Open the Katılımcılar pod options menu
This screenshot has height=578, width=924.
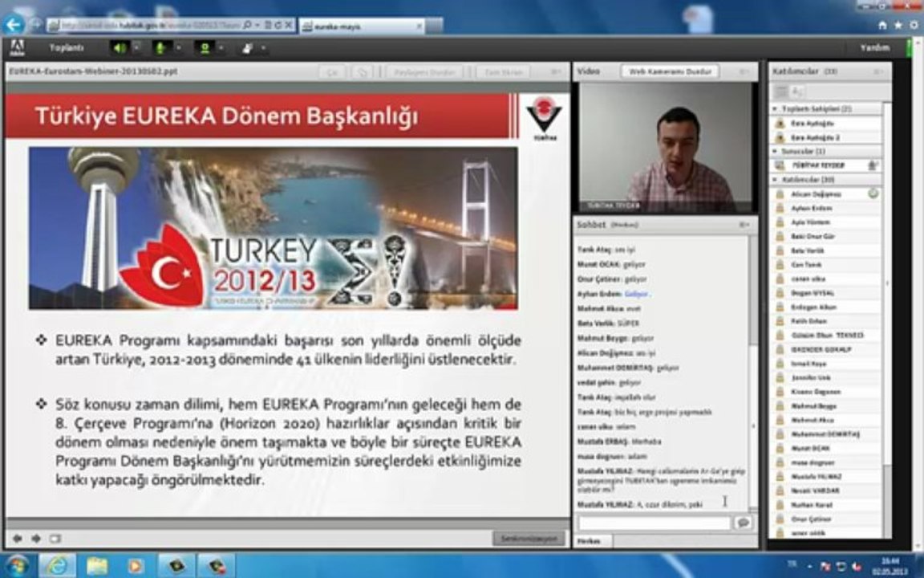click(878, 71)
